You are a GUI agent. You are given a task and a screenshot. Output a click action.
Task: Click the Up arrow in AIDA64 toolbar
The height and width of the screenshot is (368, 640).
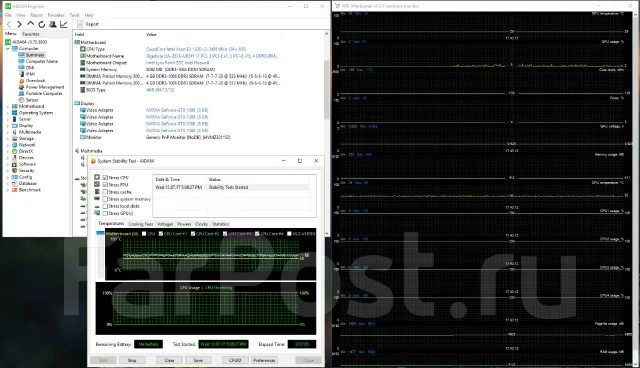pos(31,24)
